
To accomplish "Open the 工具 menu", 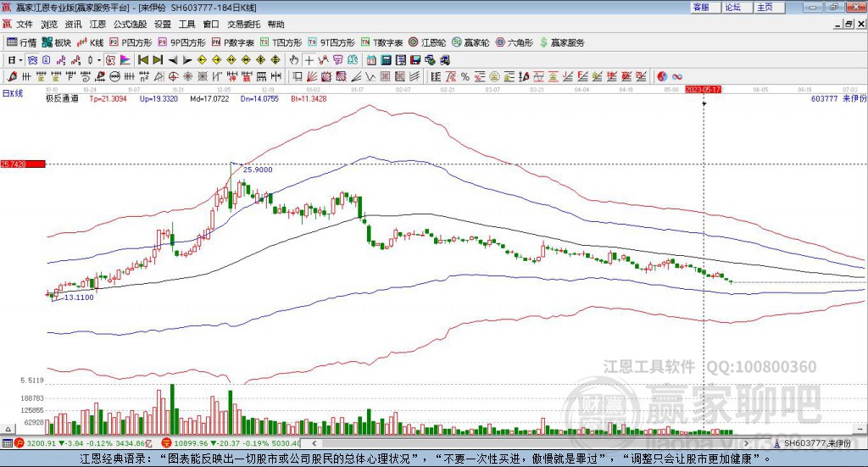I will coord(187,25).
